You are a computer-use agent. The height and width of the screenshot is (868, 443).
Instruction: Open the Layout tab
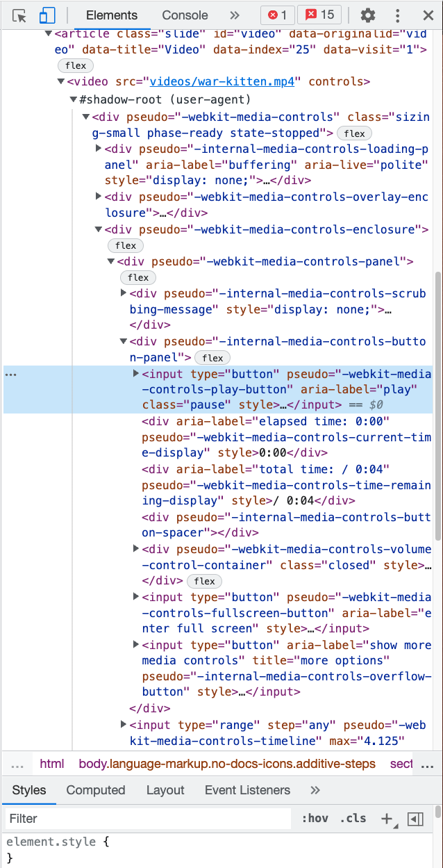click(165, 790)
